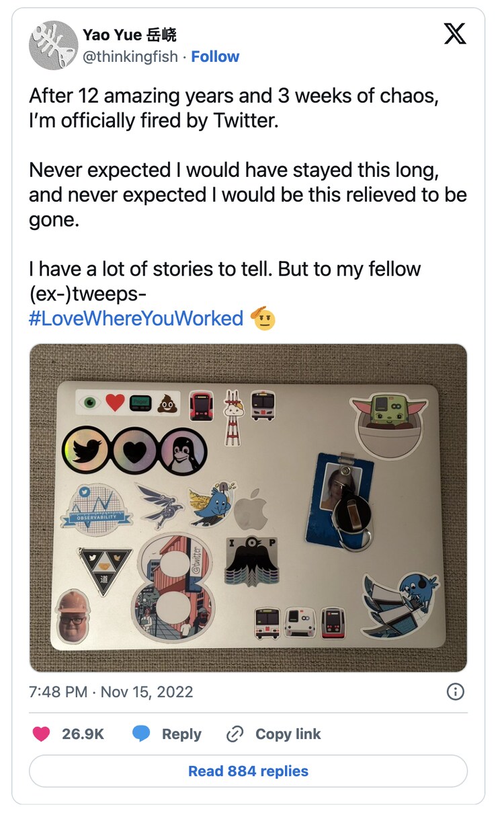Click the saluting face emoji
Viewport: 504px width, 819px height.
pyautogui.click(x=263, y=318)
